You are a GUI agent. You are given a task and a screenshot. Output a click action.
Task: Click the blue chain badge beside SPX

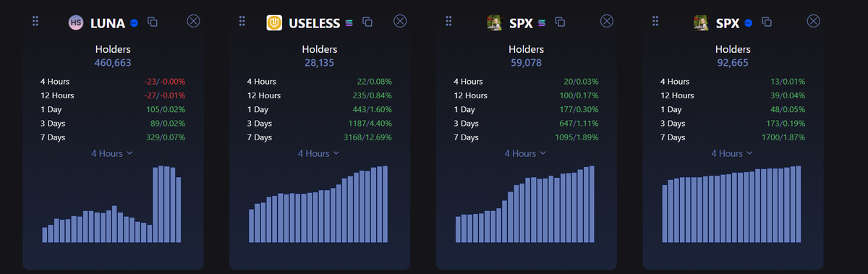[x=749, y=23]
